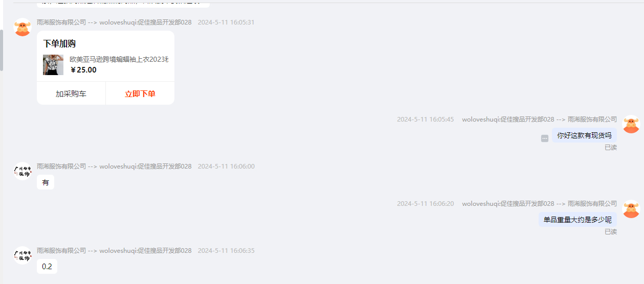Click the reply bubble 0.2
Image resolution: width=644 pixels, height=284 pixels.
tap(47, 267)
